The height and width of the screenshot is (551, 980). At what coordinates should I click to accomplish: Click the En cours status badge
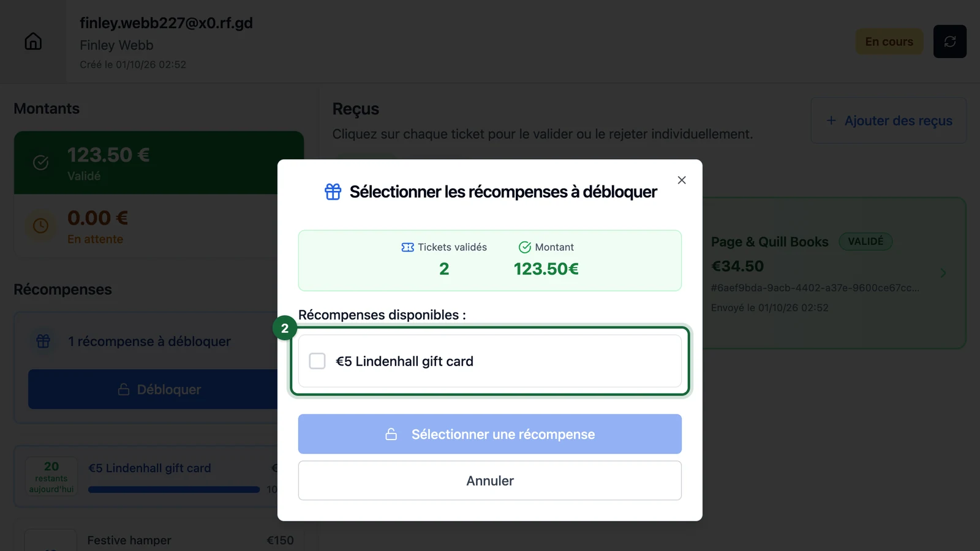pos(889,42)
